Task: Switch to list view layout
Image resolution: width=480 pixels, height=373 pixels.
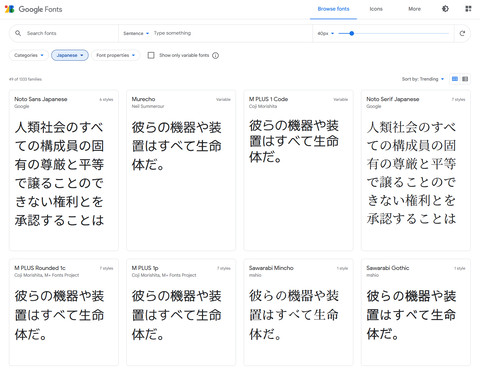Action: coord(465,79)
